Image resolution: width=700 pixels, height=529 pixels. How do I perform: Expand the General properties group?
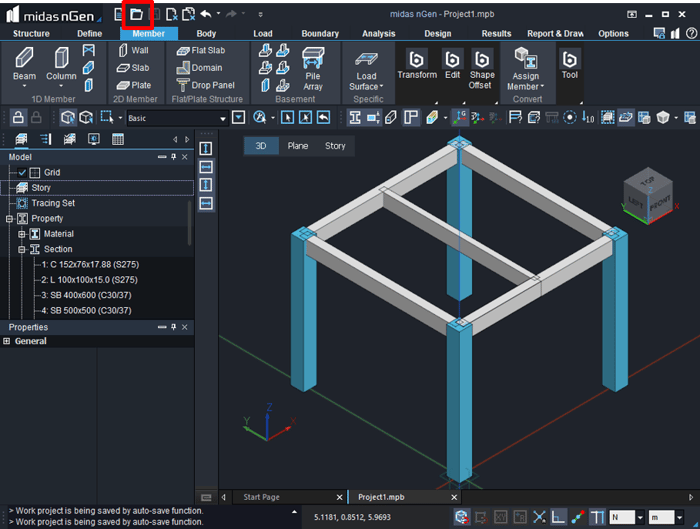click(6, 341)
